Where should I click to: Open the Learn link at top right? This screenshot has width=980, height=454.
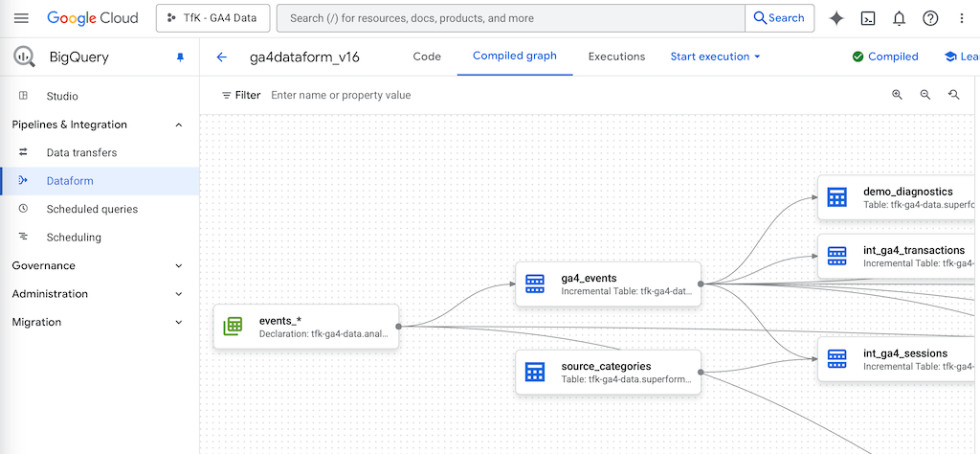tap(961, 57)
